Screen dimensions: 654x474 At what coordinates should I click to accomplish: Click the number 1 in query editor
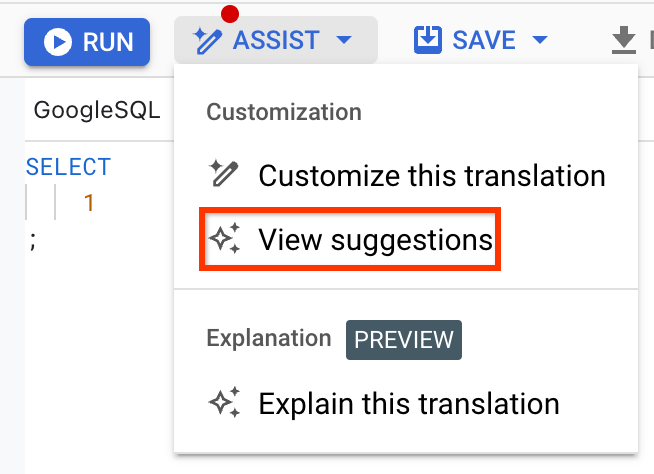point(88,203)
